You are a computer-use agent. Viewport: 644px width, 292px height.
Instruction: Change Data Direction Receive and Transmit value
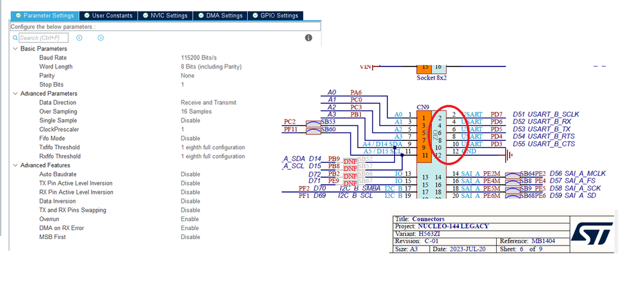(208, 103)
